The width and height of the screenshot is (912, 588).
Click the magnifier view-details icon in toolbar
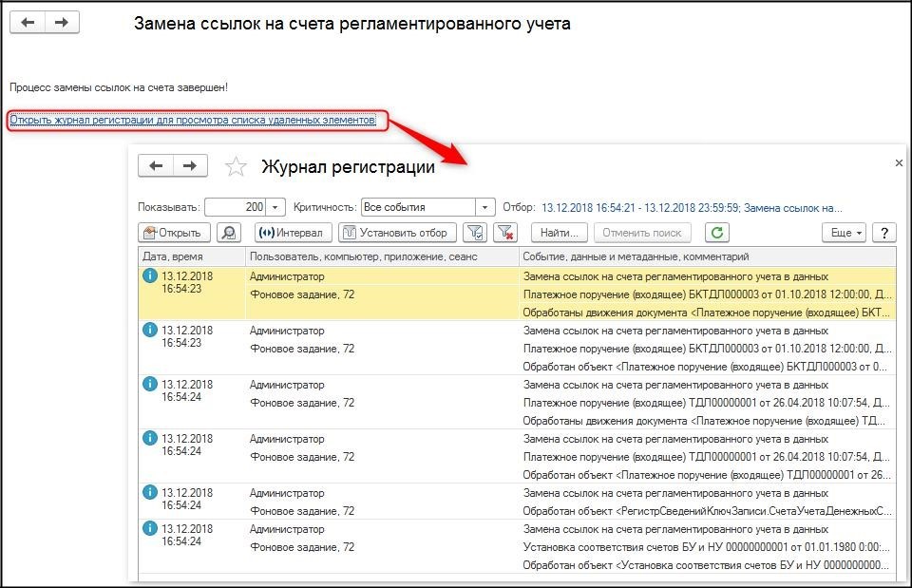pyautogui.click(x=228, y=233)
